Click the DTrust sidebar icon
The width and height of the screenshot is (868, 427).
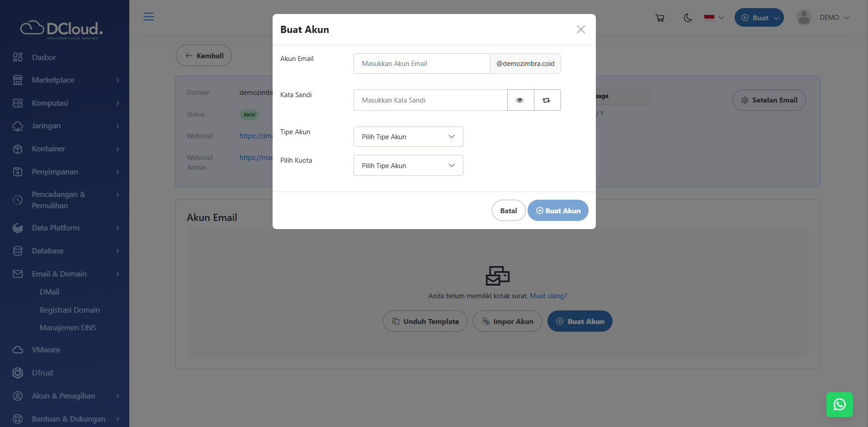coord(18,373)
